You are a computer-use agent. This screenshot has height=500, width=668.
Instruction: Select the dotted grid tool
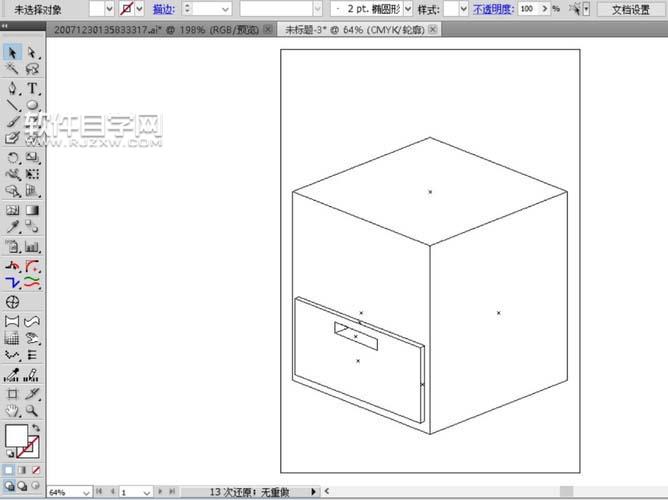tap(12, 338)
